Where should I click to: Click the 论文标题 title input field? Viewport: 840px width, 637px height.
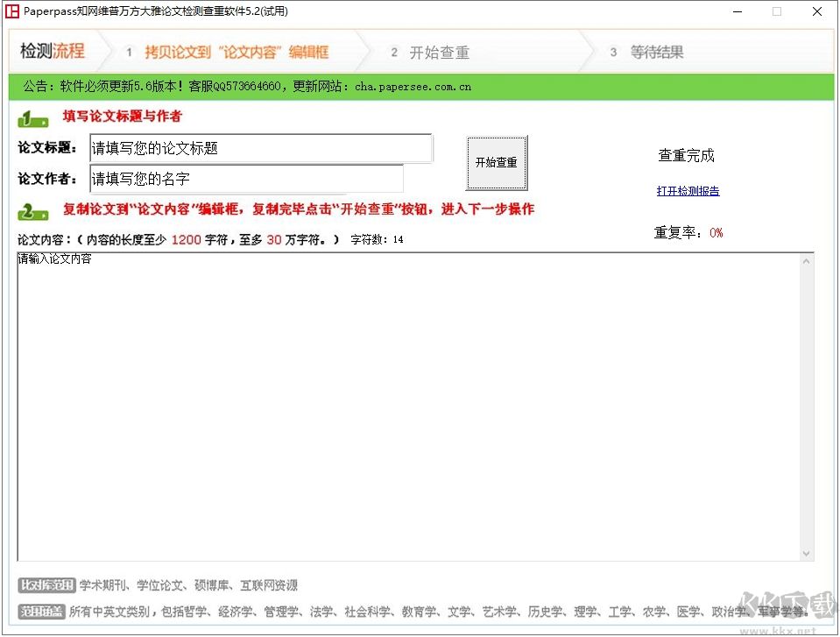(x=259, y=148)
